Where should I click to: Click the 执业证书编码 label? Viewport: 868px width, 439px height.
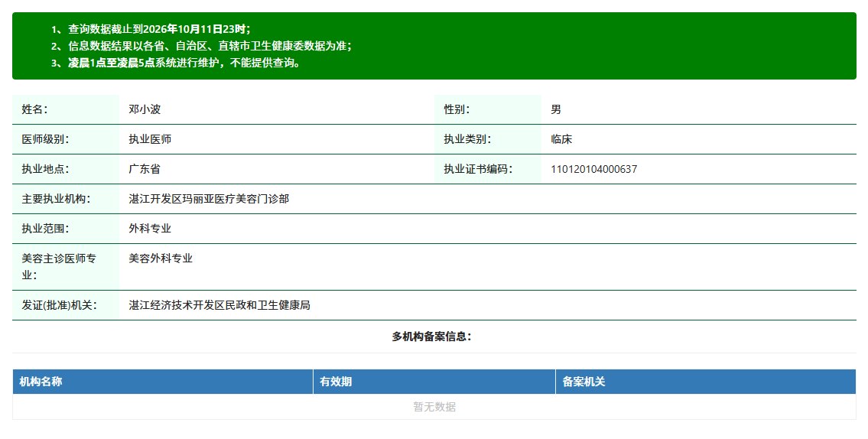478,169
